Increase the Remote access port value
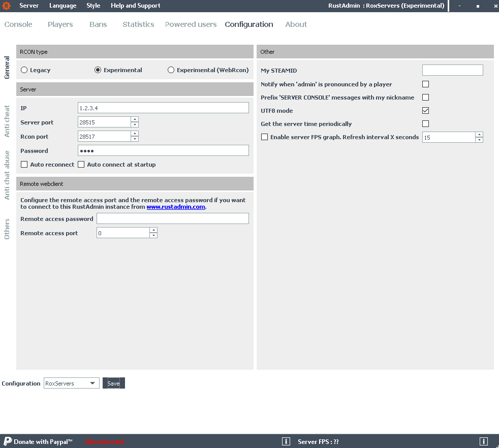This screenshot has height=448, width=499. pos(153,230)
